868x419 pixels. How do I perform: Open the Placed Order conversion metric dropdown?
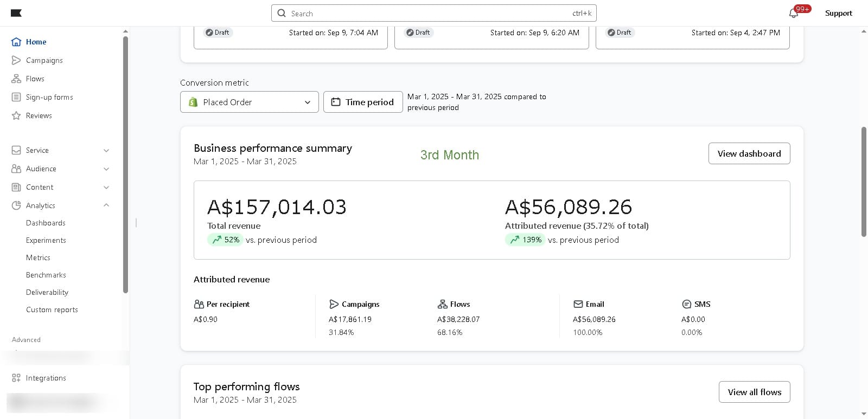coord(249,102)
